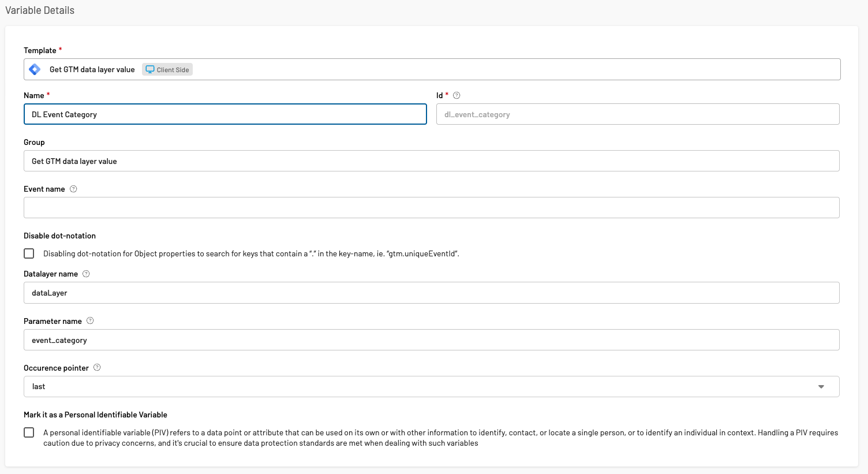868x474 pixels.
Task: Click the Variable Details heading
Action: pos(40,10)
